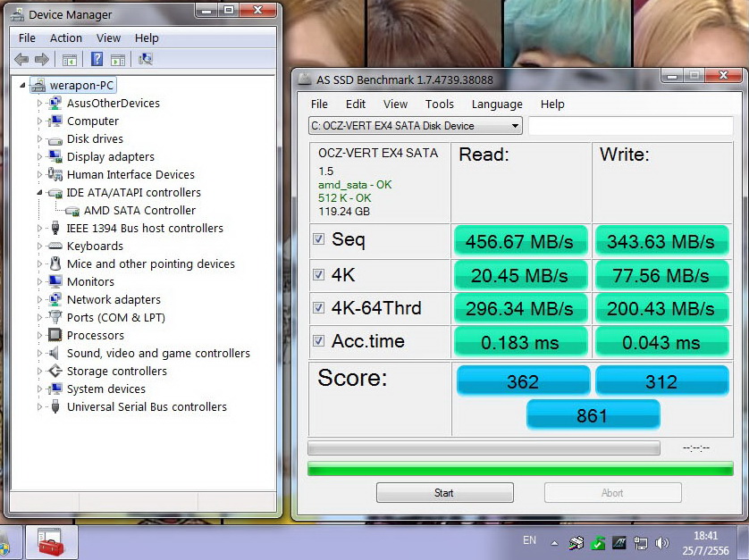Open the Help icon in Device Manager toolbar

coord(97,59)
